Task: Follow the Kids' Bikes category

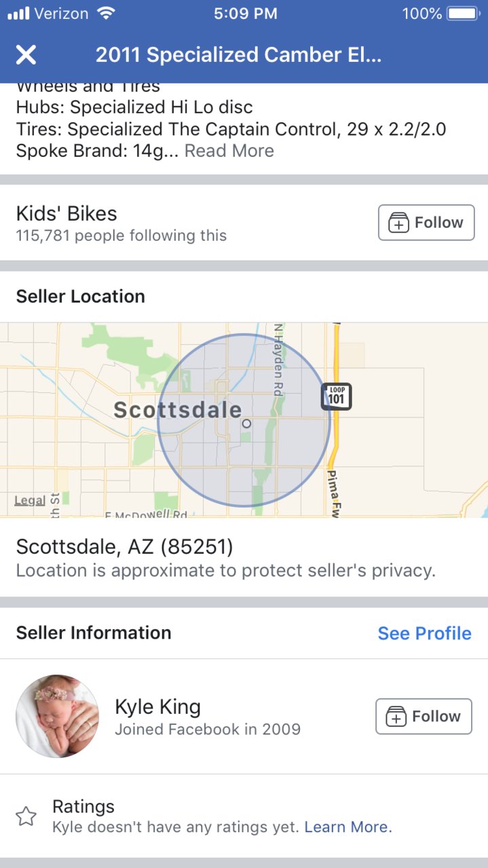Action: [x=426, y=223]
